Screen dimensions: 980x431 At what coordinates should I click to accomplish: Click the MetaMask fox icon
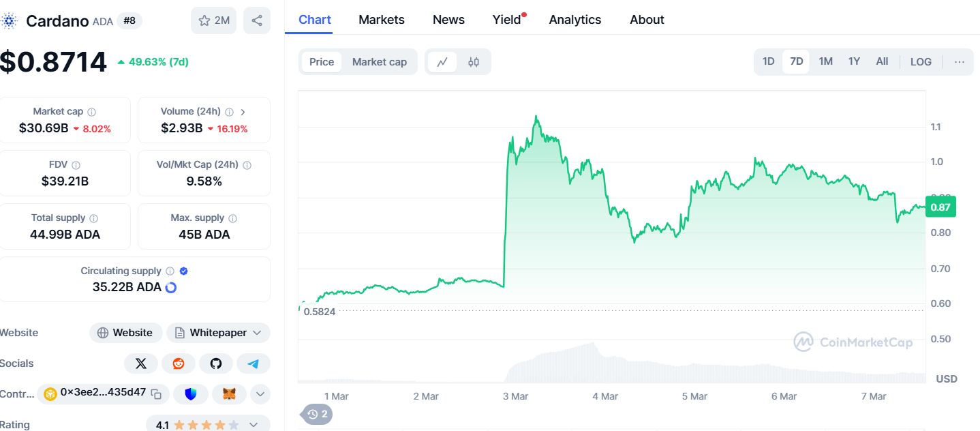(x=229, y=393)
